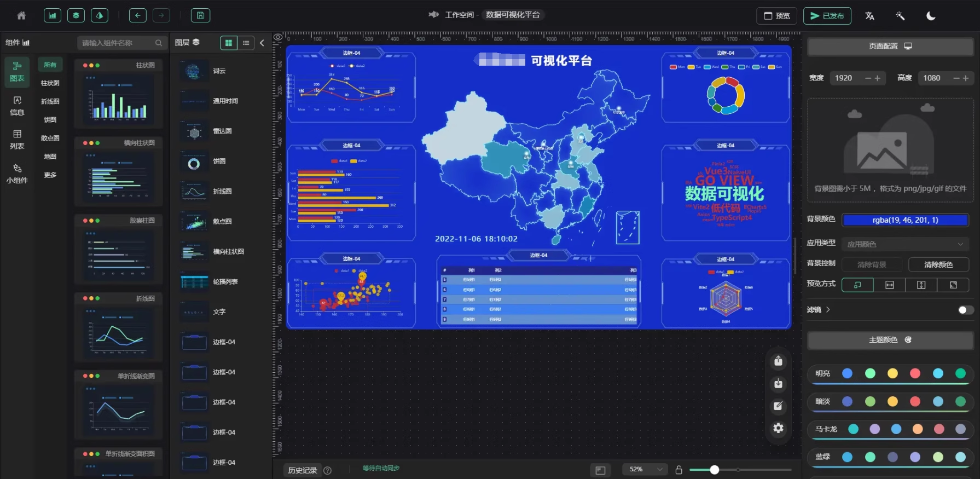This screenshot has height=479, width=980.
Task: Open the 52% zoom dropdown
Action: coord(645,470)
